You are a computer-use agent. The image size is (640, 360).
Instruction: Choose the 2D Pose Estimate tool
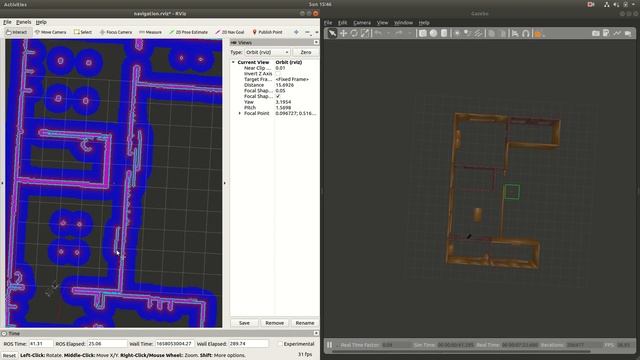(189, 32)
